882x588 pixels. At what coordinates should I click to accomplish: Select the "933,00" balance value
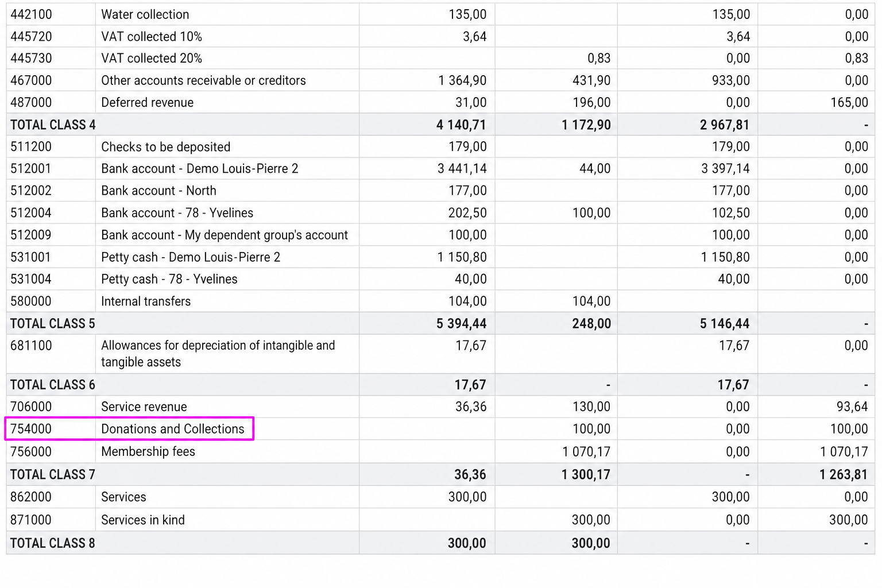pyautogui.click(x=731, y=80)
